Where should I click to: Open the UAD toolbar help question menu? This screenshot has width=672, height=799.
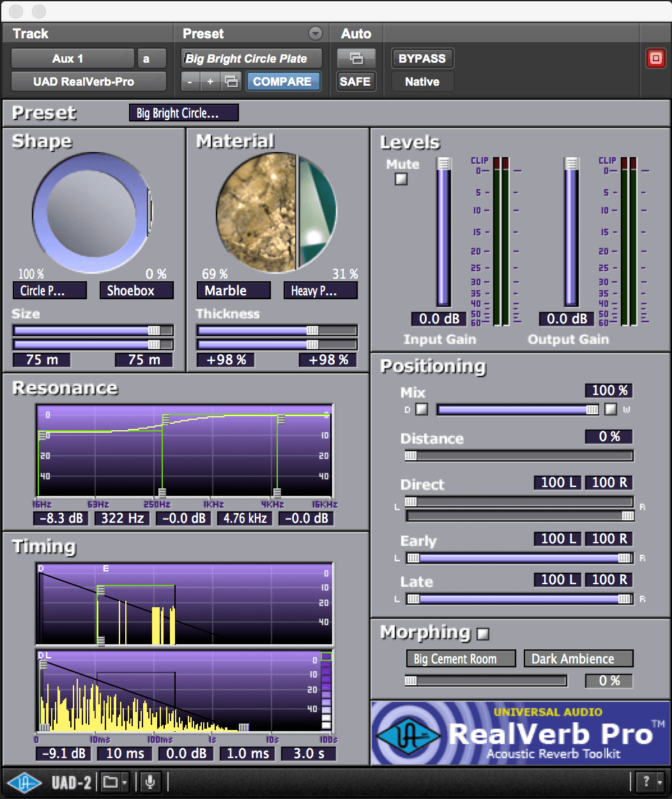coord(651,782)
